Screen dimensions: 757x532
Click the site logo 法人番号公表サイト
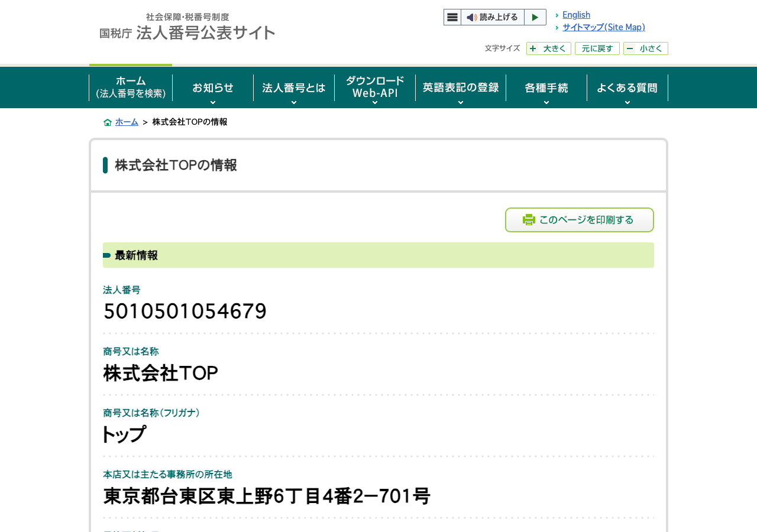[x=187, y=27]
